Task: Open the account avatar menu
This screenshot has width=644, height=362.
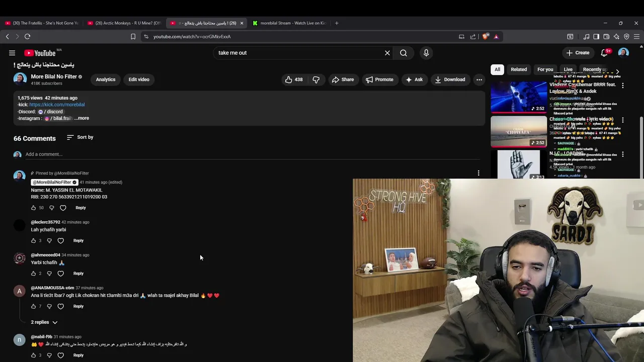Action: point(623,53)
